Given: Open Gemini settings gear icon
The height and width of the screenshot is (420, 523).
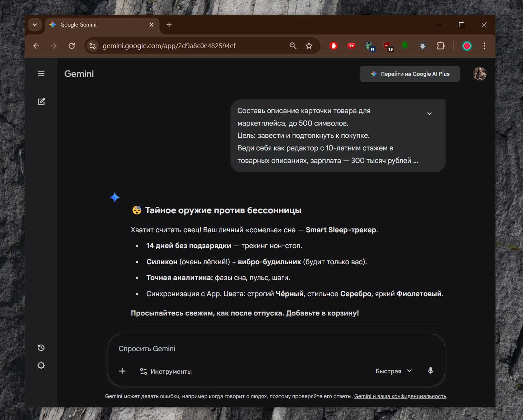Looking at the screenshot, I should 41,365.
